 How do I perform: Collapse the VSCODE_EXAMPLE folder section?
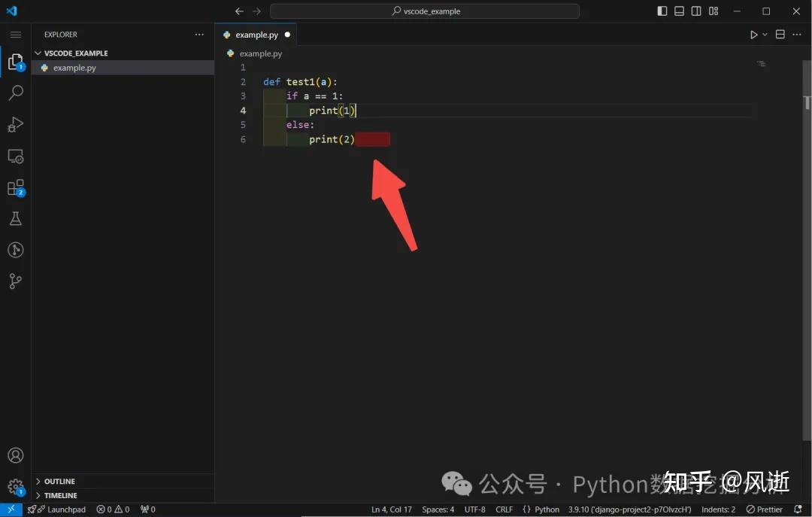pyautogui.click(x=123, y=53)
